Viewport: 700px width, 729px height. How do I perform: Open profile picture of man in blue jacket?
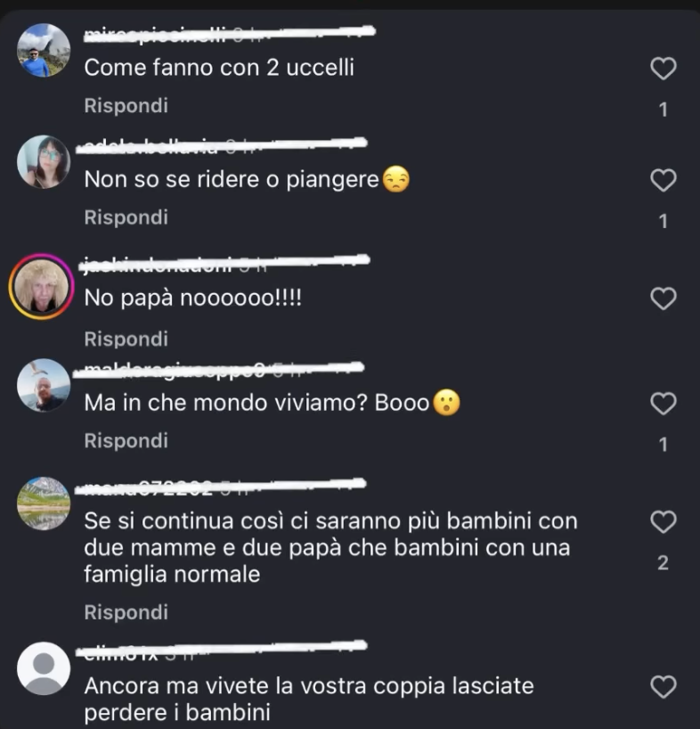44,50
